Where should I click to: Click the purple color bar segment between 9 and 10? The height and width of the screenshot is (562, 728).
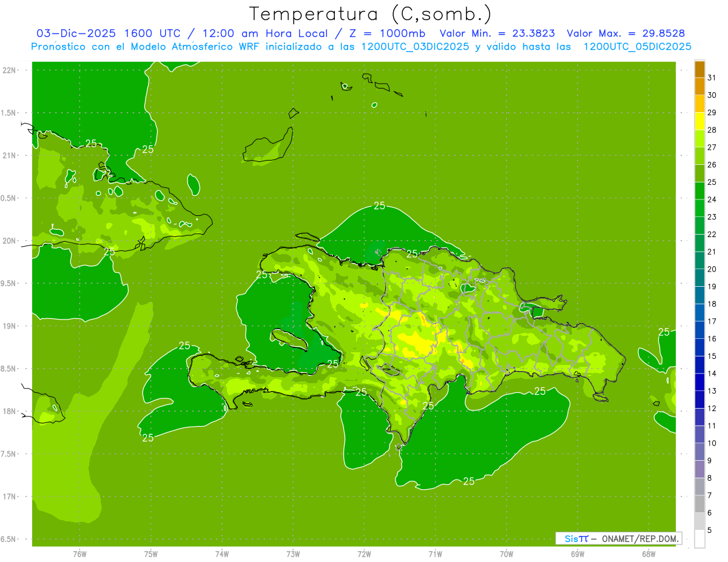[699, 452]
